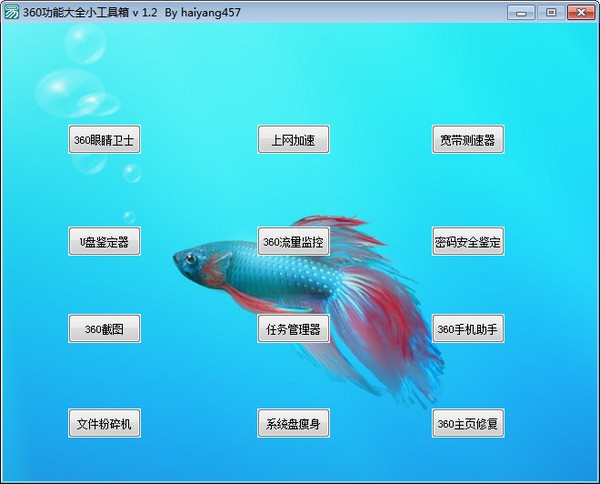The image size is (600, 484).
Task: Open the U盘鉴定器 tool
Action: (x=104, y=241)
